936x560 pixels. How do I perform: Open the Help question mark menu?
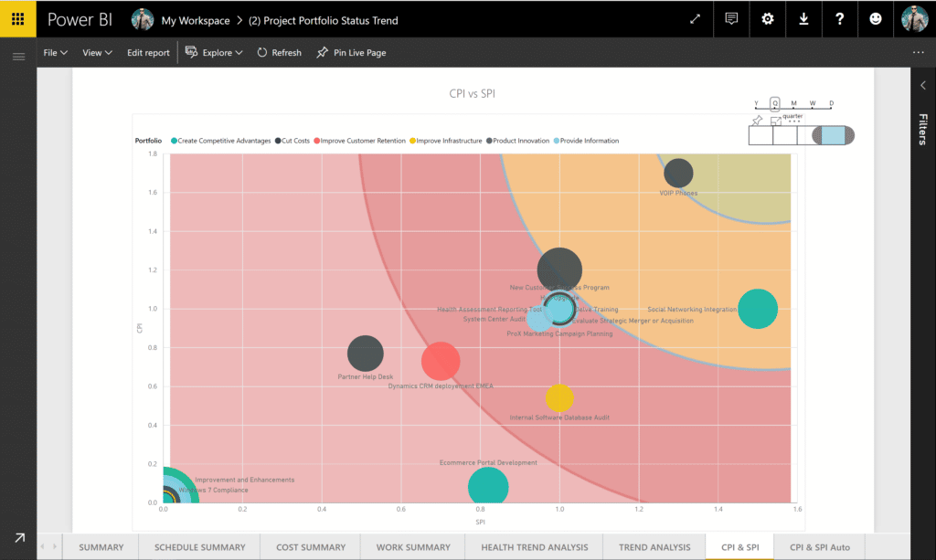click(839, 19)
